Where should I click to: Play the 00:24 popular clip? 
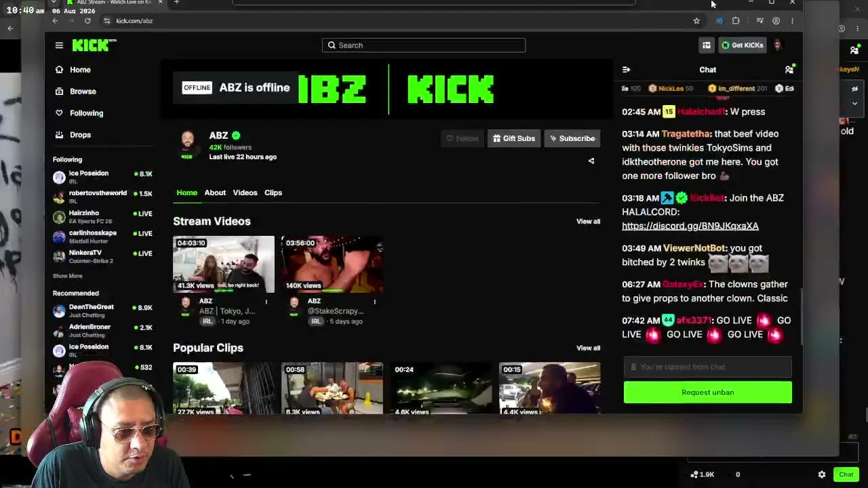pos(441,388)
